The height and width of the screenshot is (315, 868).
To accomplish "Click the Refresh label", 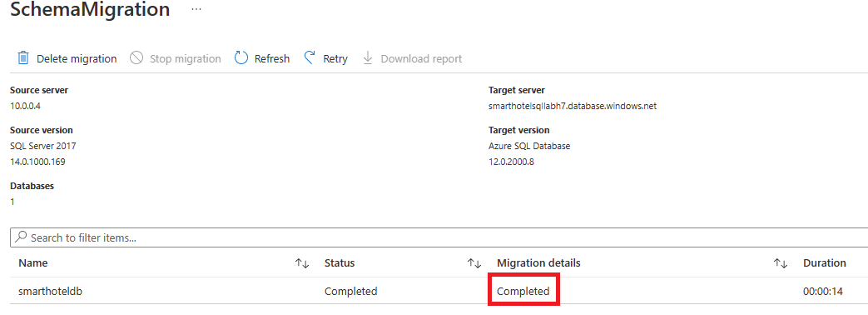I will (272, 59).
